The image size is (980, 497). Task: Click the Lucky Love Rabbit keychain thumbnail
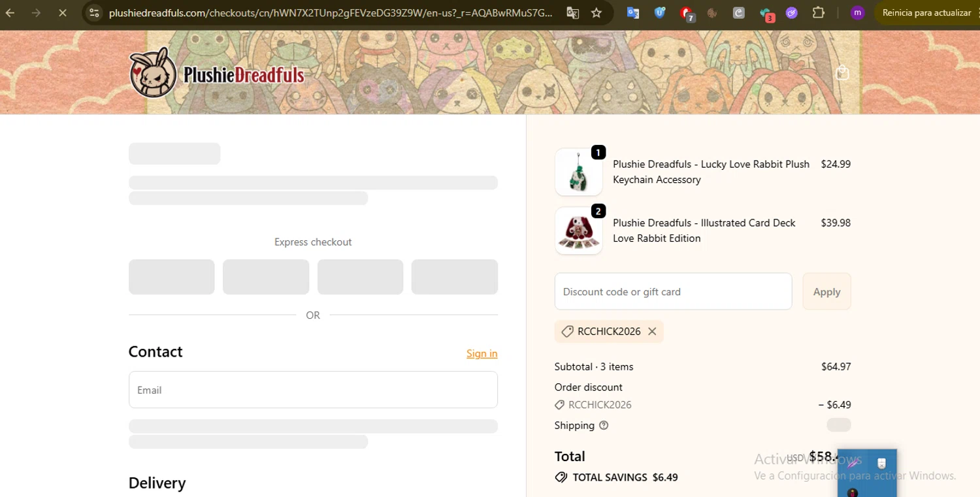(x=578, y=172)
